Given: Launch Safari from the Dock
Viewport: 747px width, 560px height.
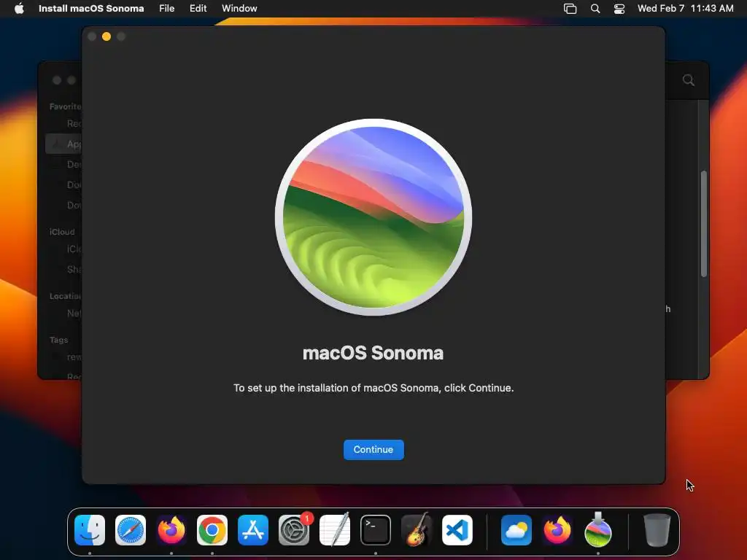Looking at the screenshot, I should 131,530.
